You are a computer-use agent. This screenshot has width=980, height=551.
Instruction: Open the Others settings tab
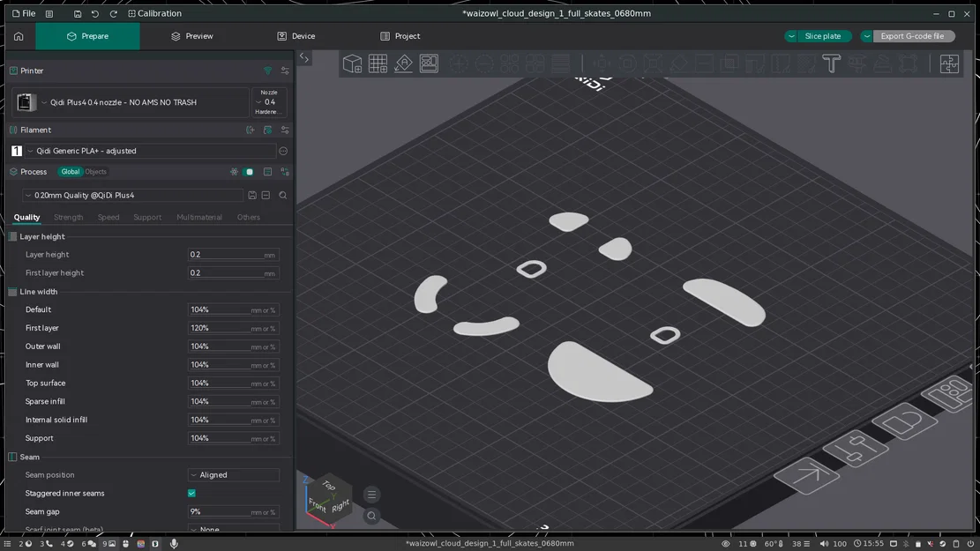248,218
